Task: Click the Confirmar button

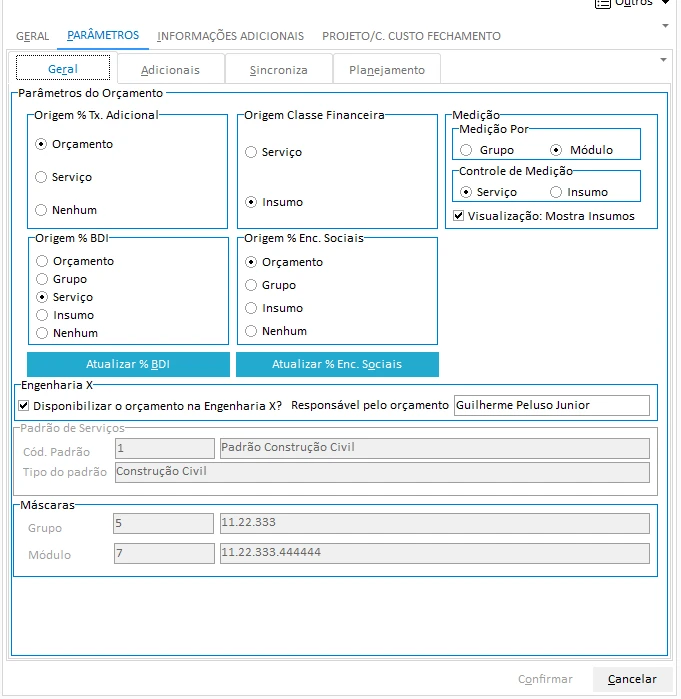Action: pos(545,679)
